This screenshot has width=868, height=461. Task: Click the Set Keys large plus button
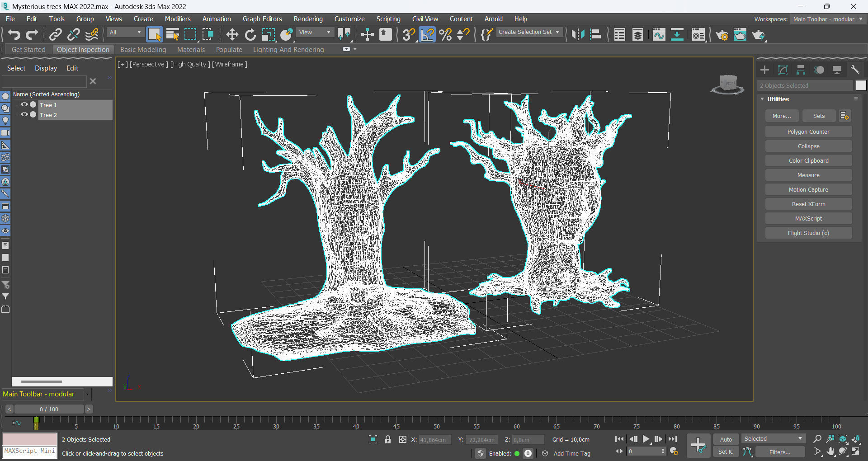tap(698, 445)
